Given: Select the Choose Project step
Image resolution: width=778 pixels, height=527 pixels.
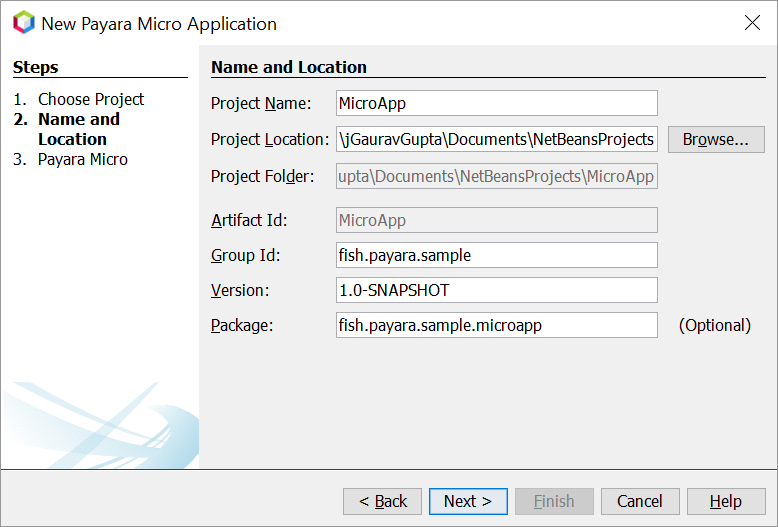Looking at the screenshot, I should click(90, 99).
